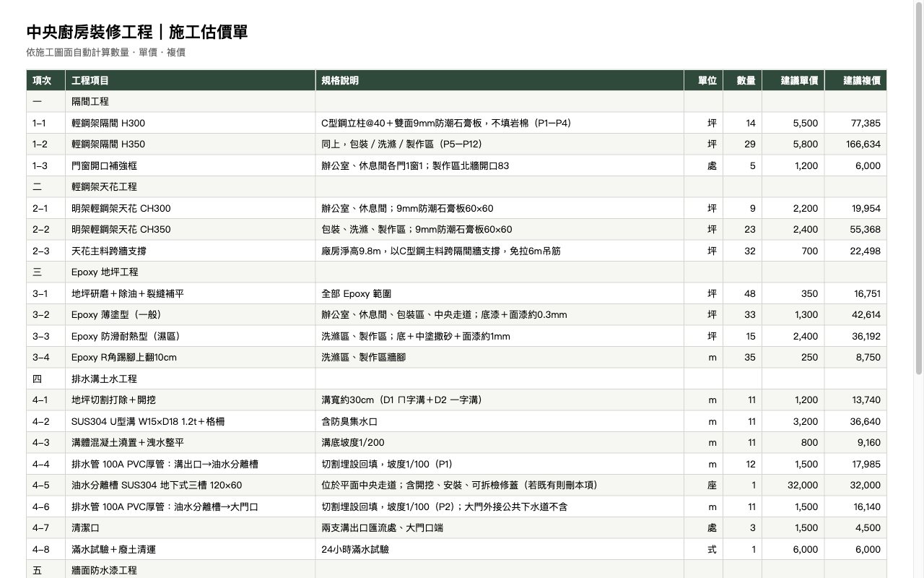Screen dimensions: 924x578
Task: Select the 清潔口 item
Action: [456, 528]
